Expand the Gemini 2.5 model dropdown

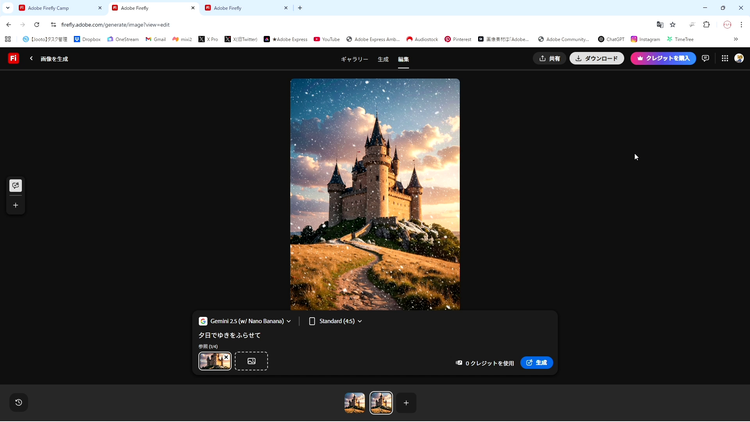pyautogui.click(x=245, y=321)
